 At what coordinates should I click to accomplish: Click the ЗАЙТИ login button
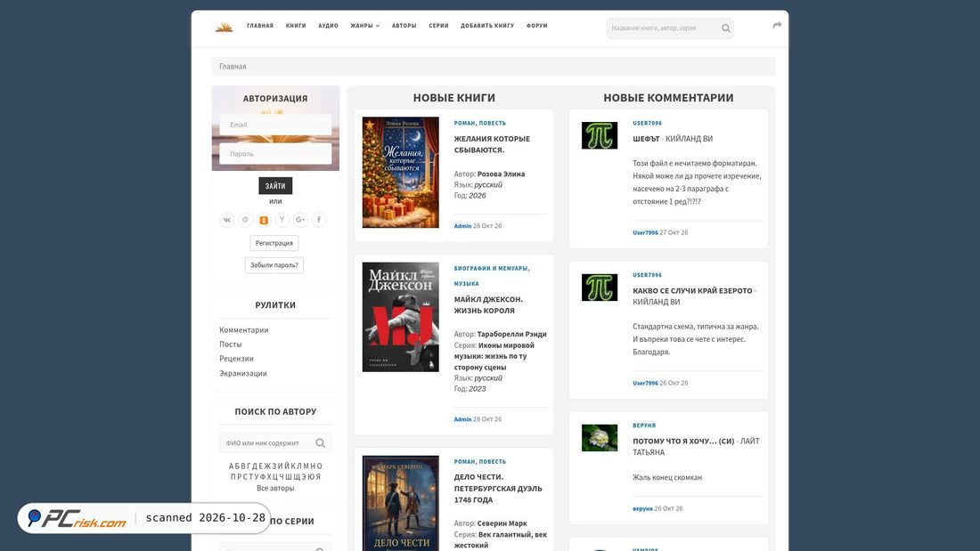tap(275, 185)
